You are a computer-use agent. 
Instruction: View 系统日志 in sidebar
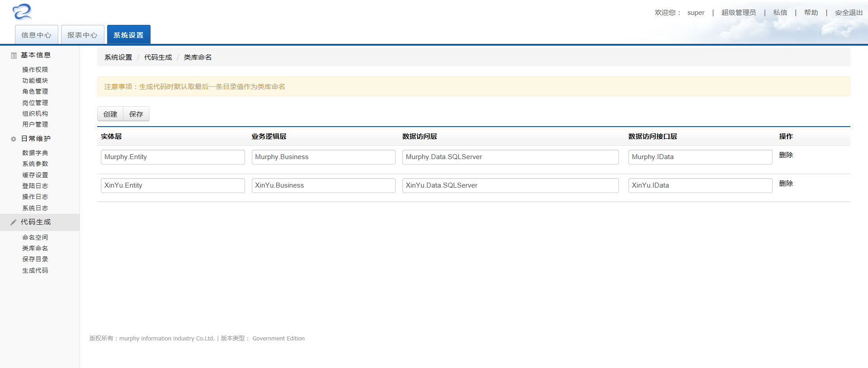[x=35, y=208]
